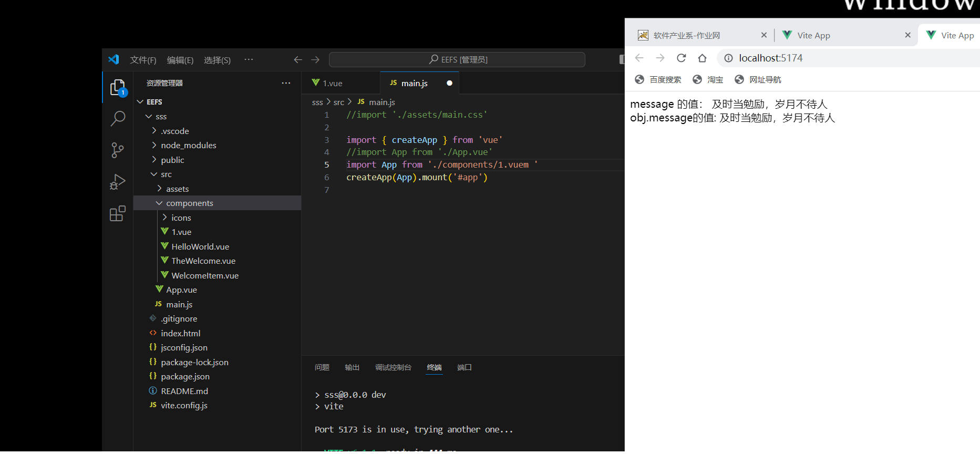Click the VS Code logo icon
Viewport: 980px width, 454px height.
coord(114,59)
